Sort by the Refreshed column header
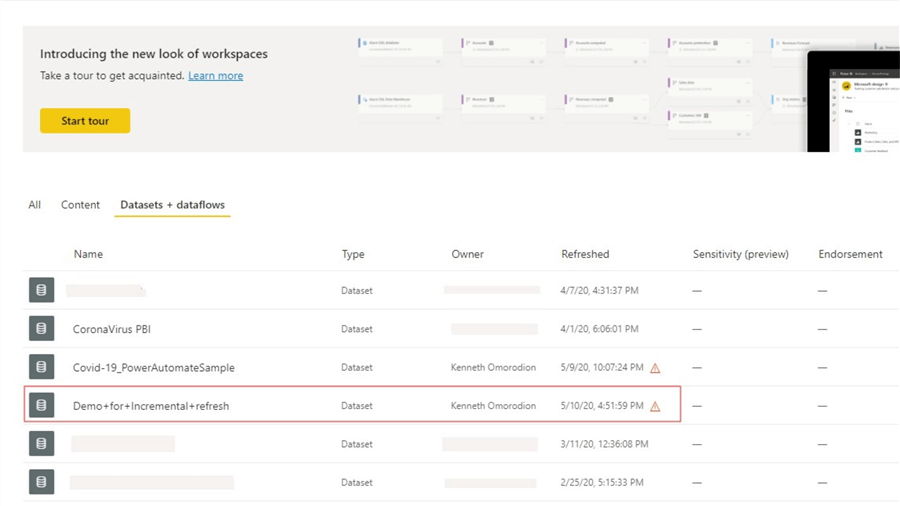The image size is (900, 506). click(585, 254)
